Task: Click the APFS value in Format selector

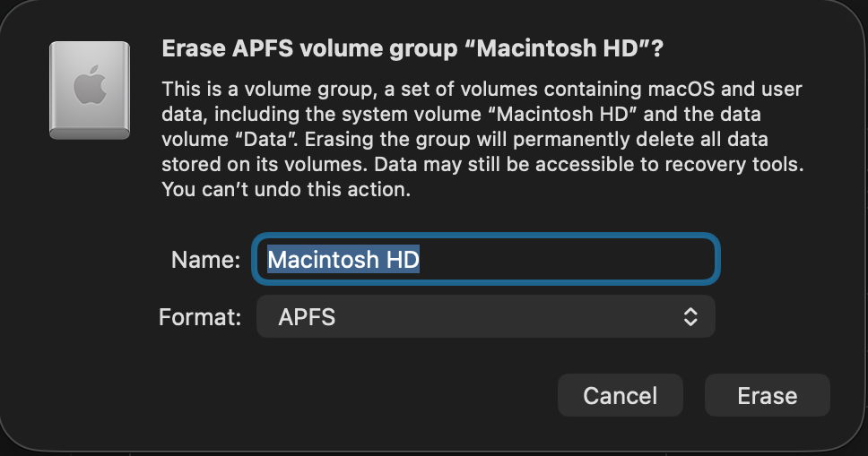Action: point(307,316)
